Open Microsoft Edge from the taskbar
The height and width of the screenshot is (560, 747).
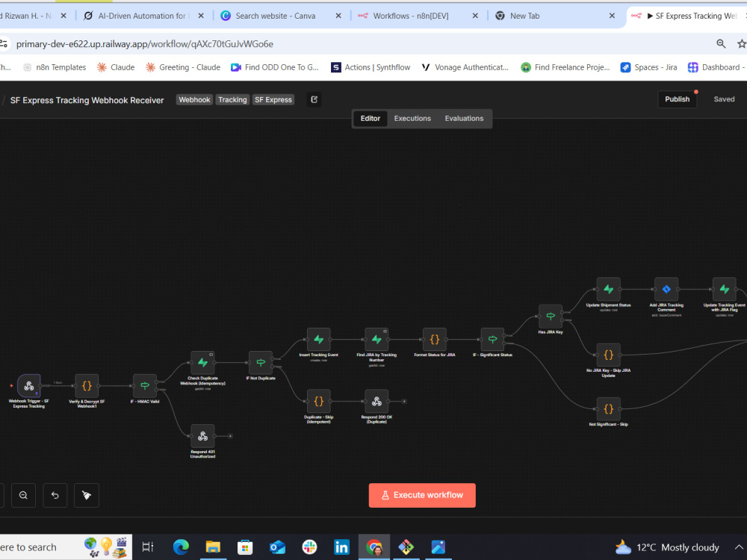coord(181,547)
